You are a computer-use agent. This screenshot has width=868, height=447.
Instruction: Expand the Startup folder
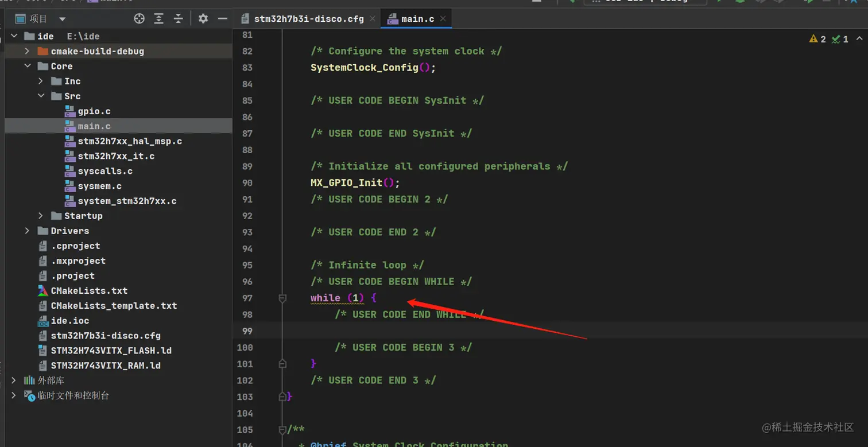[x=41, y=216]
